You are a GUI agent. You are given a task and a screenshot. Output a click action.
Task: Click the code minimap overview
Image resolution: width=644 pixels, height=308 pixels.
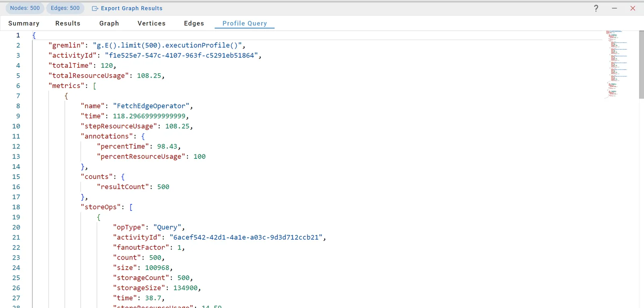pyautogui.click(x=617, y=65)
